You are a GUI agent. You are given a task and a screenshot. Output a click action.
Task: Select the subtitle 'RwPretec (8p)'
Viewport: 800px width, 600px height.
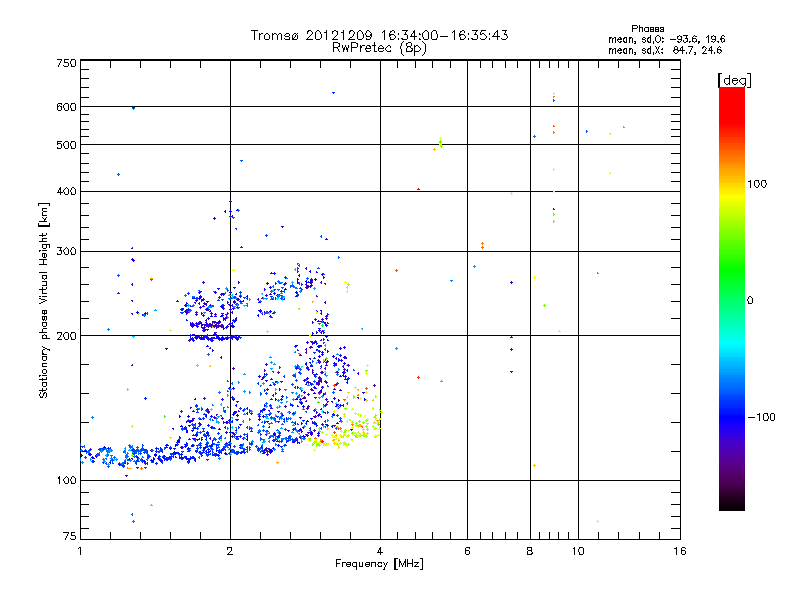click(379, 48)
